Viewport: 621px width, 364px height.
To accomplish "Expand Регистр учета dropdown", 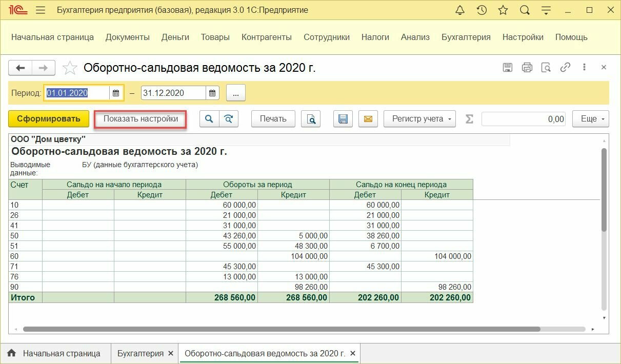I will (x=419, y=119).
